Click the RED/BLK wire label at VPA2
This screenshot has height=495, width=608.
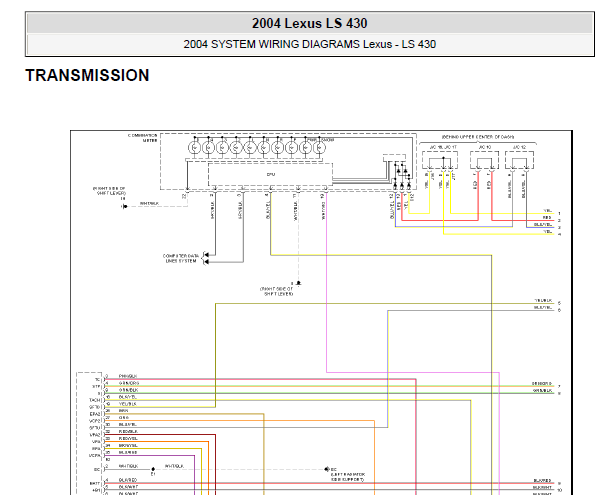tap(128, 431)
